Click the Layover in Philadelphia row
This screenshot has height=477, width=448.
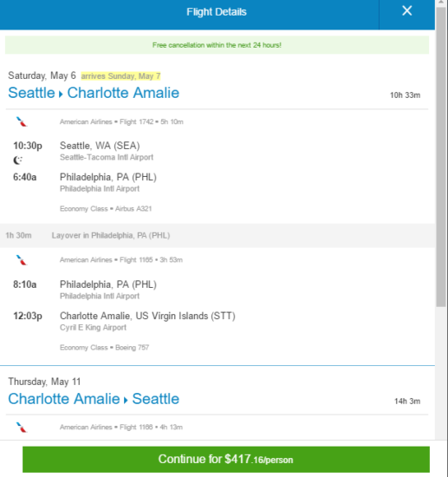[218, 235]
